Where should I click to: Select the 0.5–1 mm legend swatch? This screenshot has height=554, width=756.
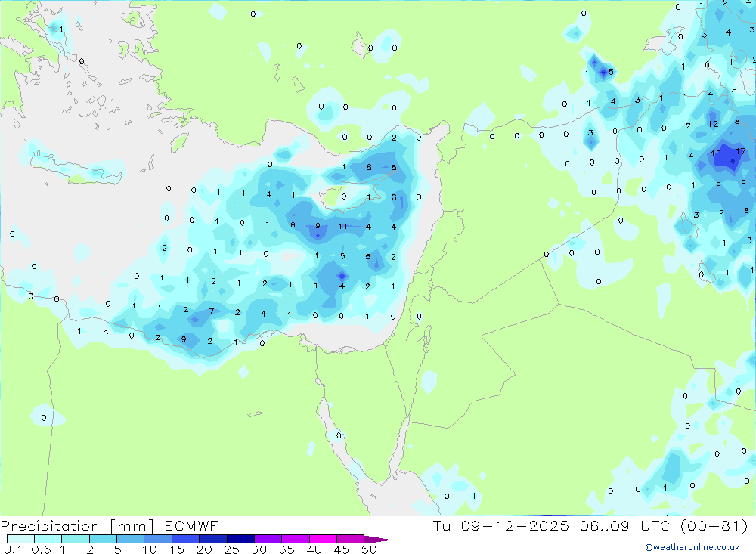(48, 539)
